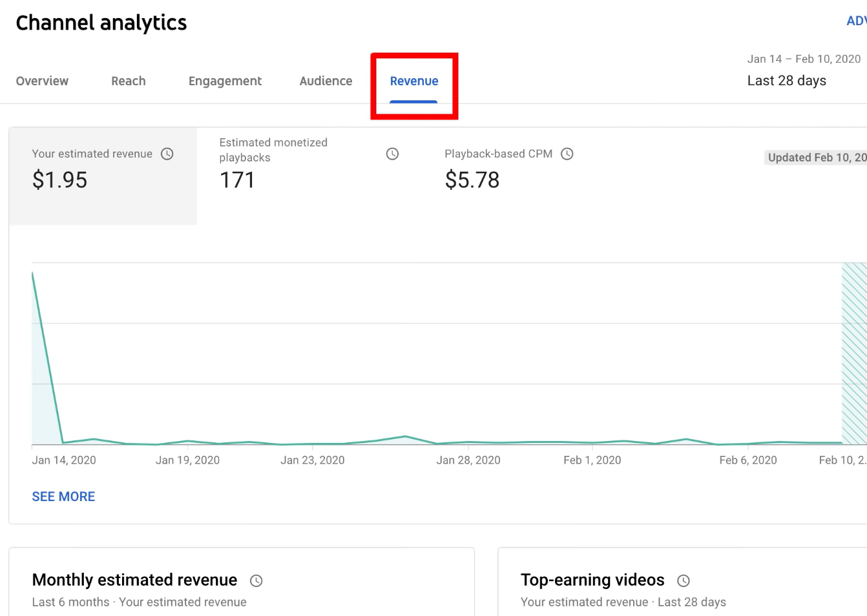The height and width of the screenshot is (616, 867).
Task: Click the Channel analytics page heading
Action: [x=101, y=23]
